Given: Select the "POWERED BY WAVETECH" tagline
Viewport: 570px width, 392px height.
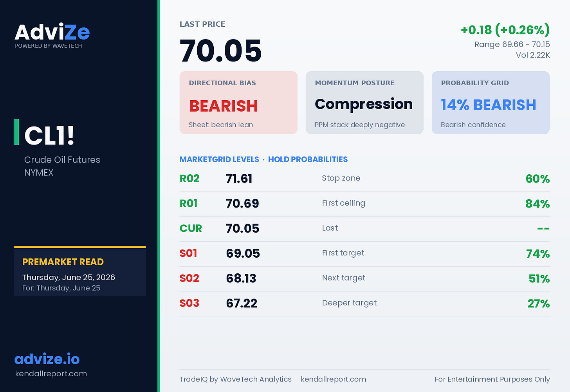Looking at the screenshot, I should pyautogui.click(x=49, y=46).
